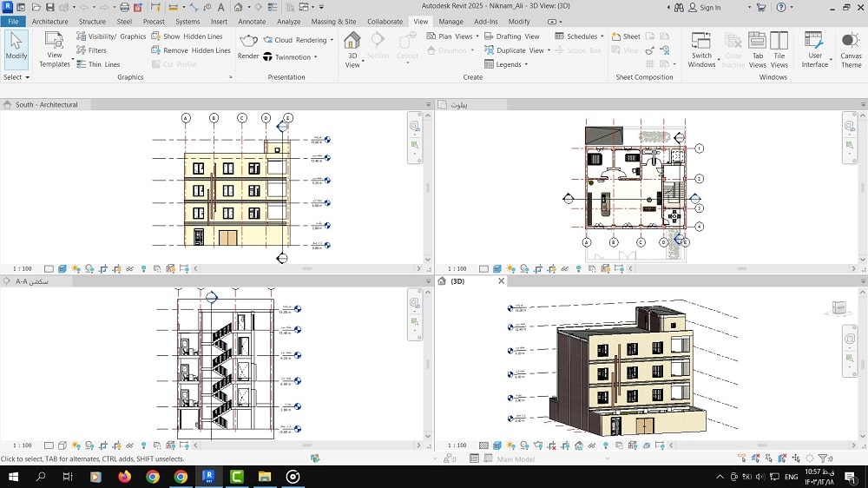Switch to the Annotate ribbon tab
868x488 pixels.
[x=252, y=22]
